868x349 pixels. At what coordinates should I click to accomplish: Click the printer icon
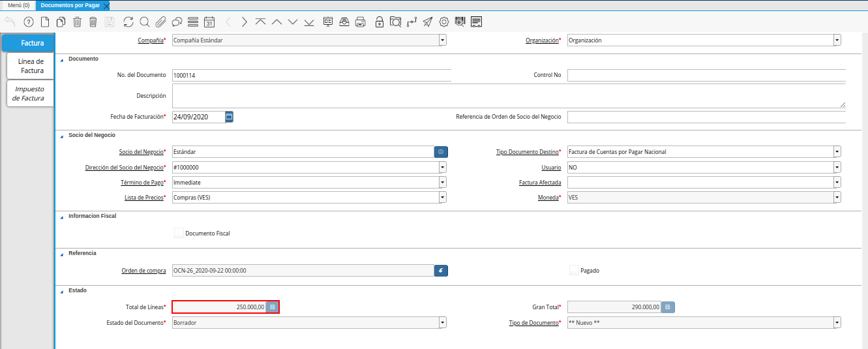tap(360, 22)
